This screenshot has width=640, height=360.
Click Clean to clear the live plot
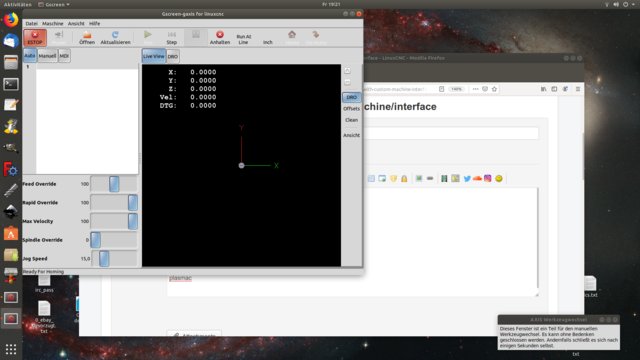[x=351, y=120]
